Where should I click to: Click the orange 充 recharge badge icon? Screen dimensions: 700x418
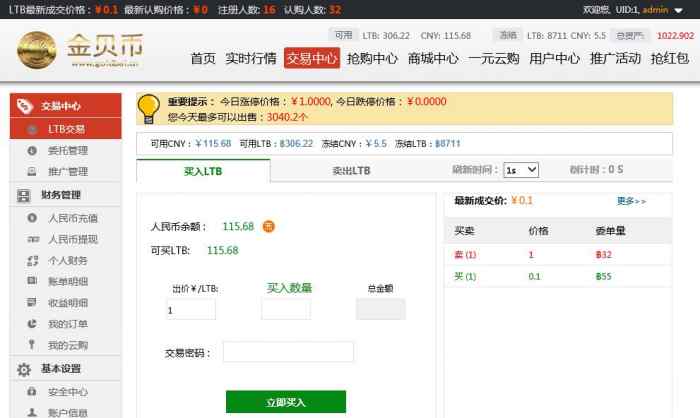pyautogui.click(x=269, y=226)
